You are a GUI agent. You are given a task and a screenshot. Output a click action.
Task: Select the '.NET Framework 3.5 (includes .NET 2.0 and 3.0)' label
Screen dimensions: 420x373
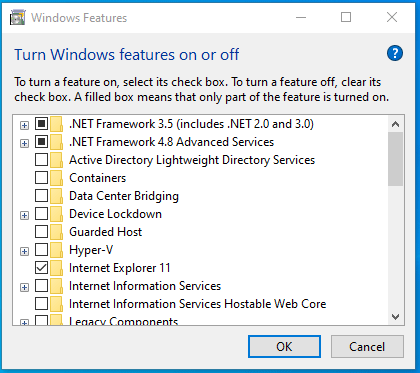191,124
